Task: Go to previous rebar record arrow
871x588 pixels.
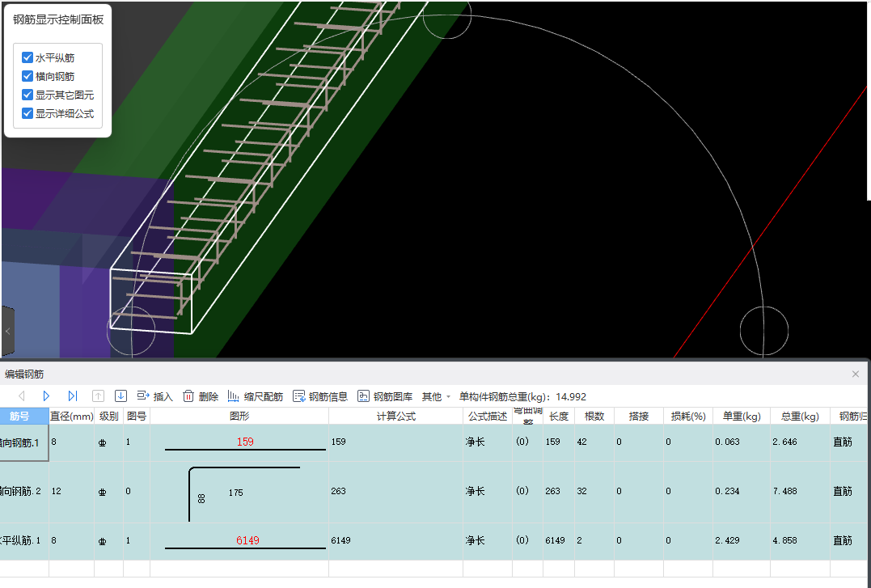Action: click(x=22, y=396)
